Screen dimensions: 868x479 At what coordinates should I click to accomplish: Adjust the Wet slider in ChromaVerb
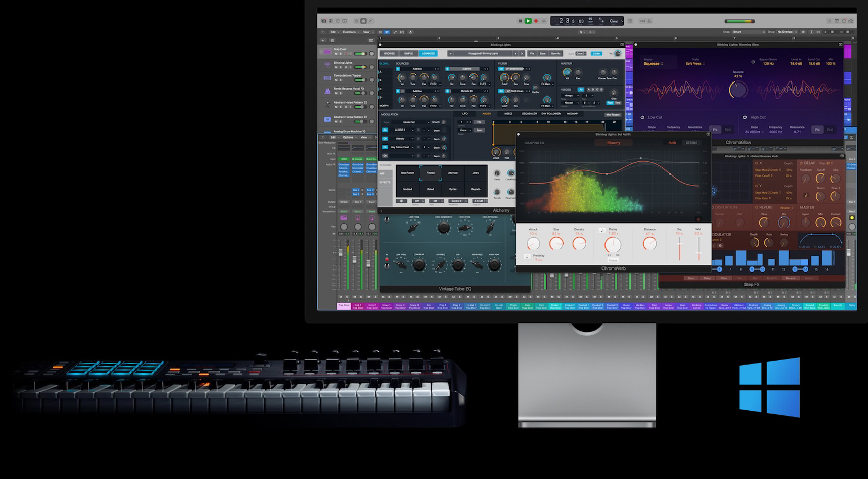pyautogui.click(x=698, y=248)
